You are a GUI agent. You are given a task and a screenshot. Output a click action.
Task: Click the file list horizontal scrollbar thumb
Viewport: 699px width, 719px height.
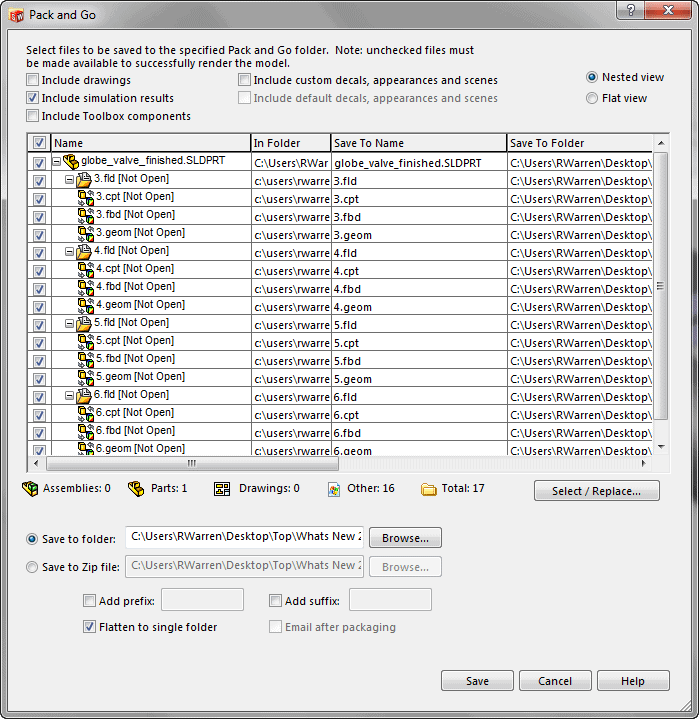[x=193, y=464]
